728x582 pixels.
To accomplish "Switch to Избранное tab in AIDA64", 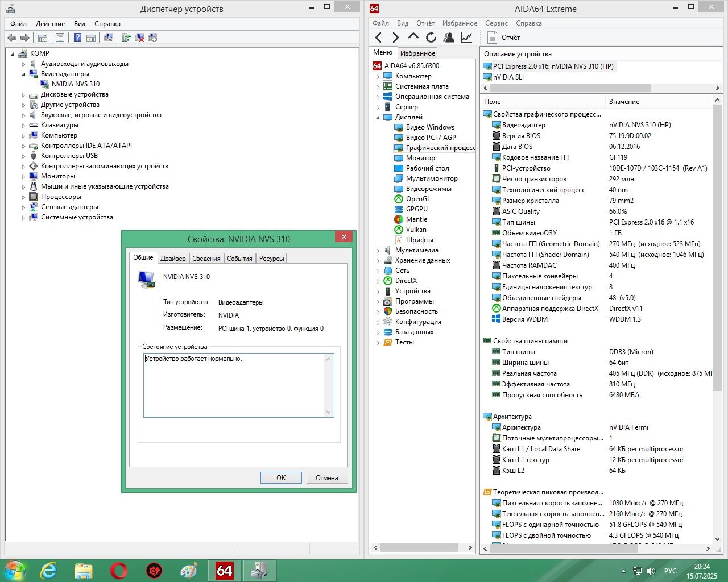I will (417, 53).
